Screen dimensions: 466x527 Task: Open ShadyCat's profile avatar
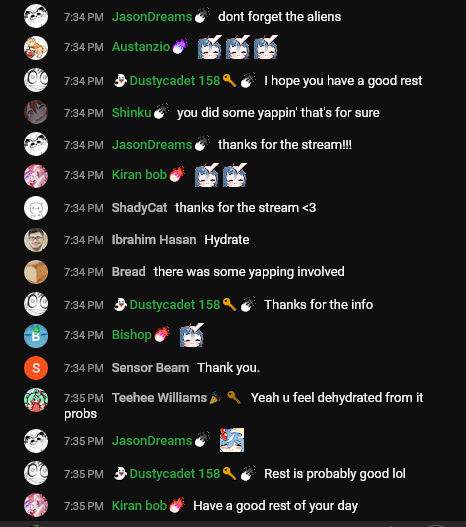point(36,208)
